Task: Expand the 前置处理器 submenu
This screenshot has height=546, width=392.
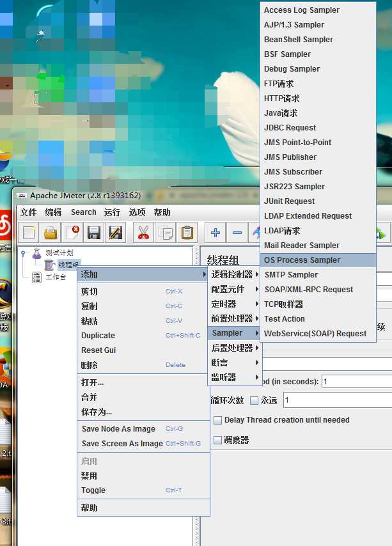Action: (x=234, y=318)
